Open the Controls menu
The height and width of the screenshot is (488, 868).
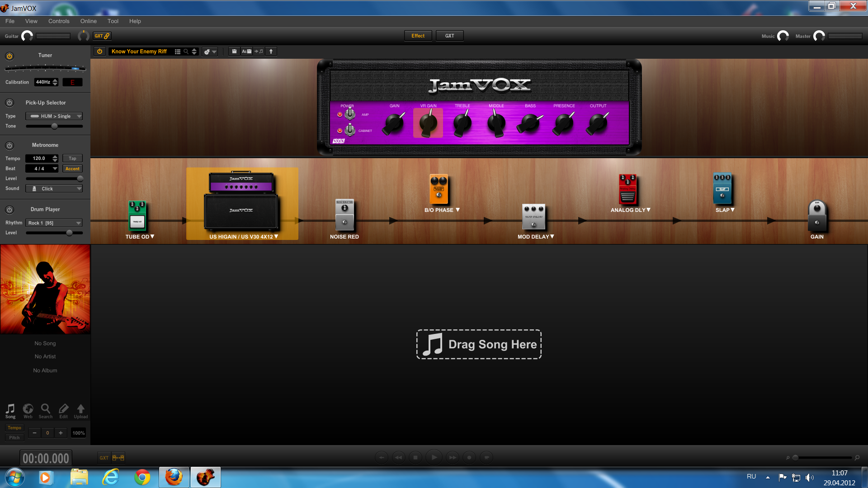point(59,21)
